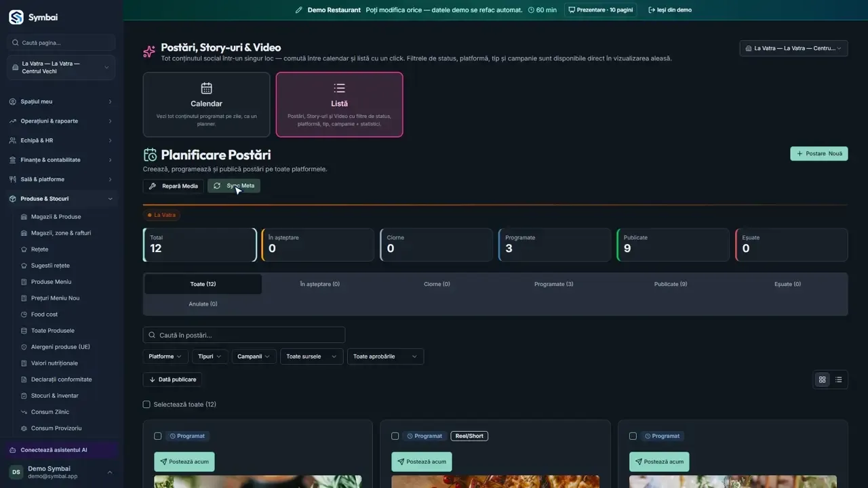
Task: Open Valori nutriționale page
Action: pyautogui.click(x=54, y=363)
